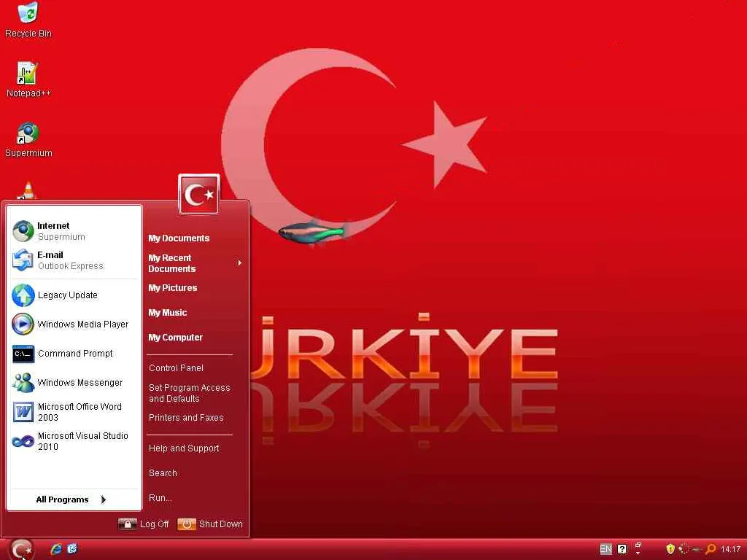Open VLC cone shortcut behind Start menu
Image resolution: width=747 pixels, height=560 pixels.
coord(28,190)
